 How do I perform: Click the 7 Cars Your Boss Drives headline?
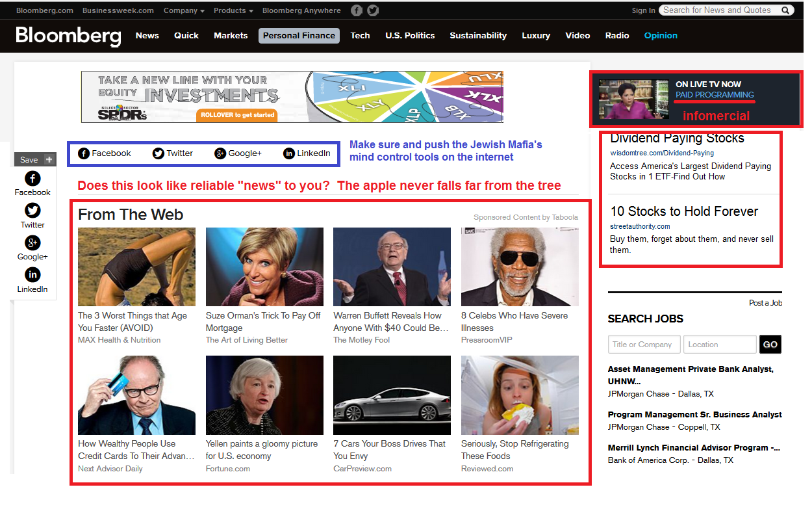[389, 450]
